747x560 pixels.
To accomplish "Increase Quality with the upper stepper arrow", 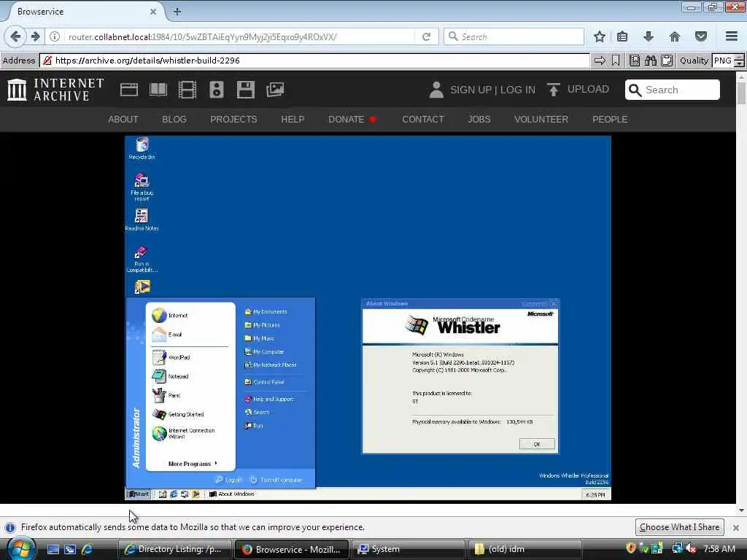I will tap(739, 57).
